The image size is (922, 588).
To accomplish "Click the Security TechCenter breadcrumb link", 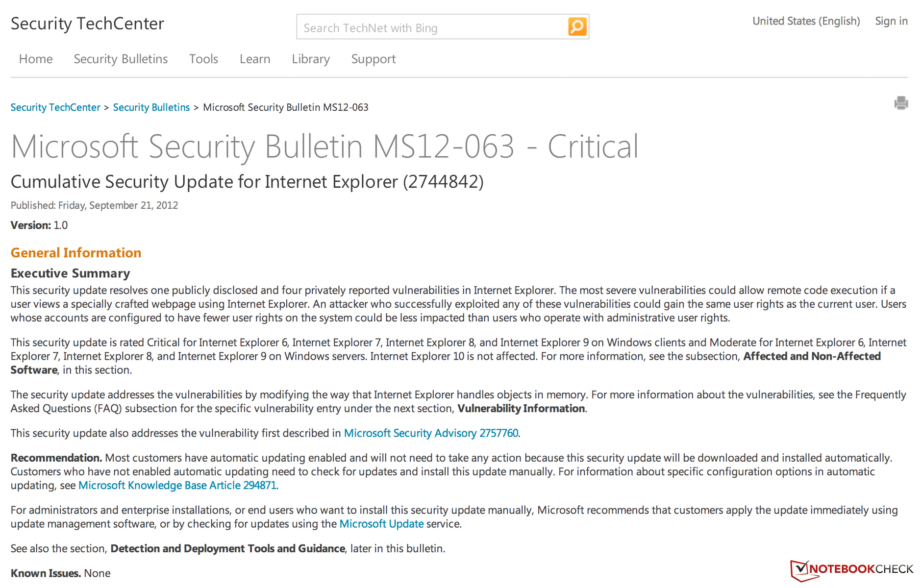I will click(x=55, y=107).
